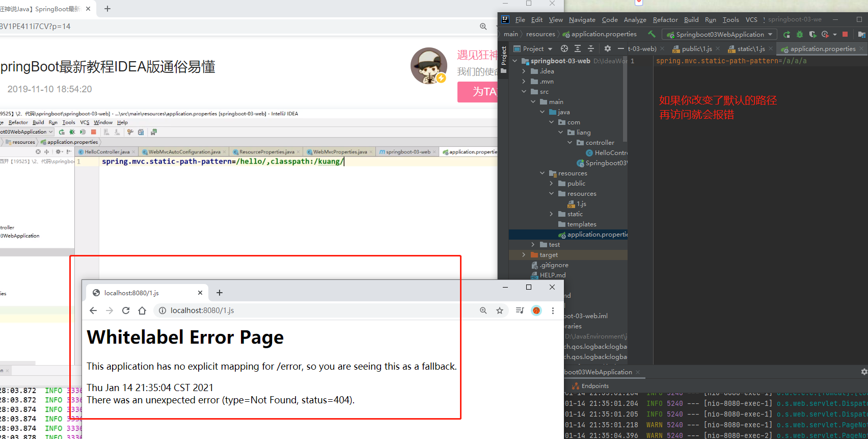Expand the target folder
This screenshot has height=439, width=868.
point(524,254)
